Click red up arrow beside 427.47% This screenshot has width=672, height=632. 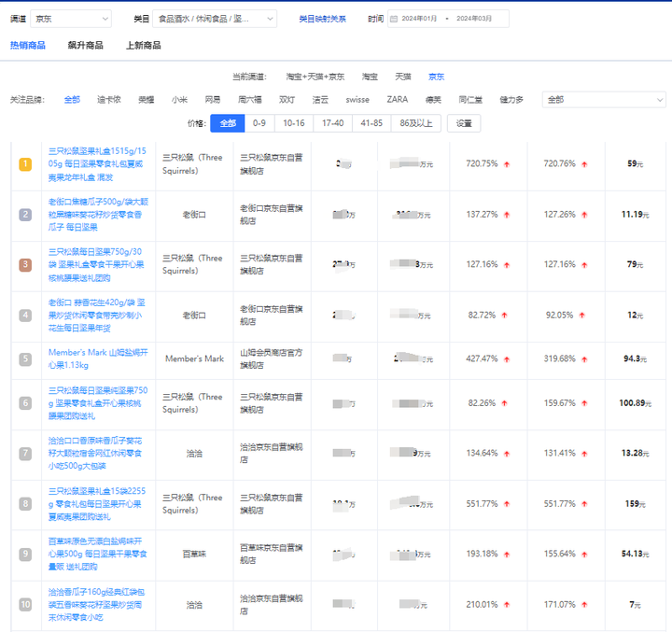[x=507, y=359]
